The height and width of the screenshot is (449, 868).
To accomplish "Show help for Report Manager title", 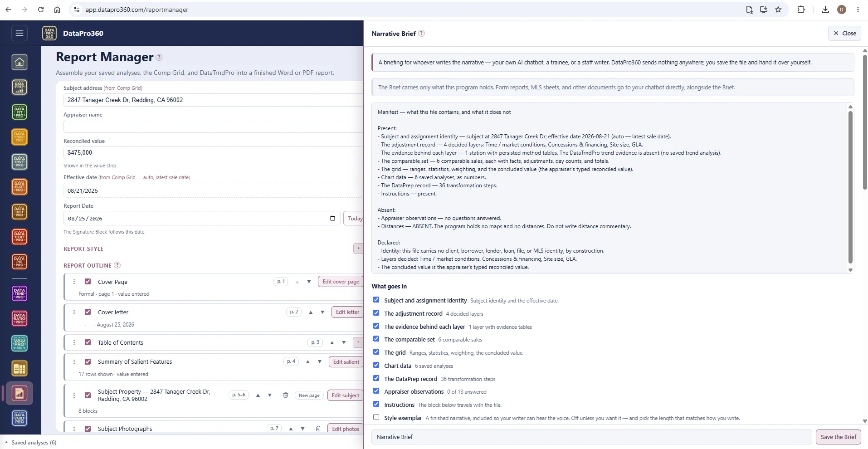I will click(x=159, y=57).
